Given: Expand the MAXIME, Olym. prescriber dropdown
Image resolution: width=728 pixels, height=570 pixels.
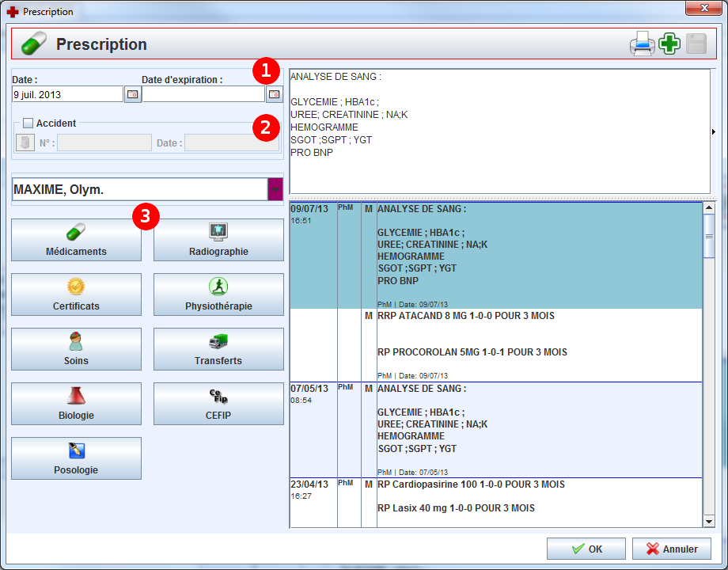Looking at the screenshot, I should [x=275, y=190].
